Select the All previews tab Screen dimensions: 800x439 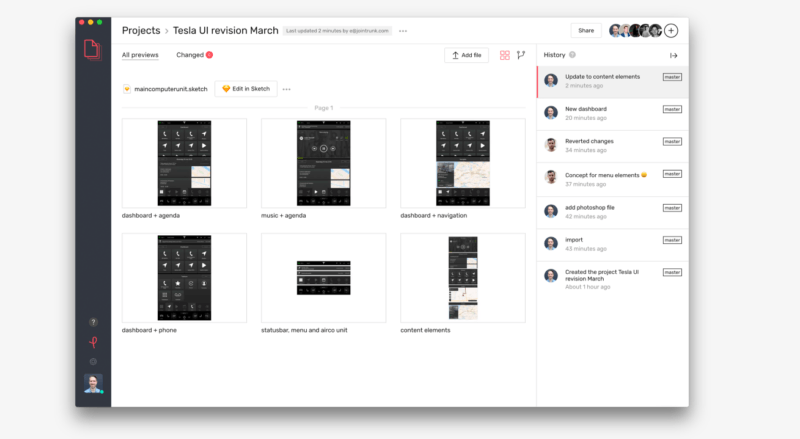pos(140,55)
